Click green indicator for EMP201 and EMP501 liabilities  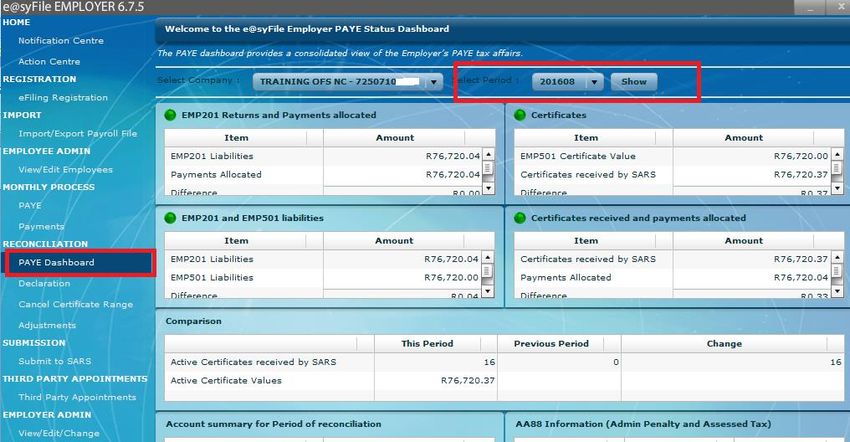tap(170, 218)
